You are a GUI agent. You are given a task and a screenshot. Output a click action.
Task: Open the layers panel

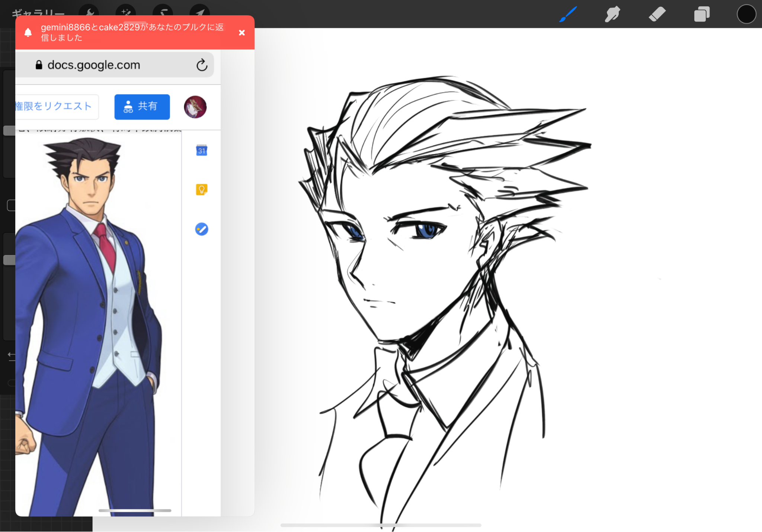tap(702, 14)
